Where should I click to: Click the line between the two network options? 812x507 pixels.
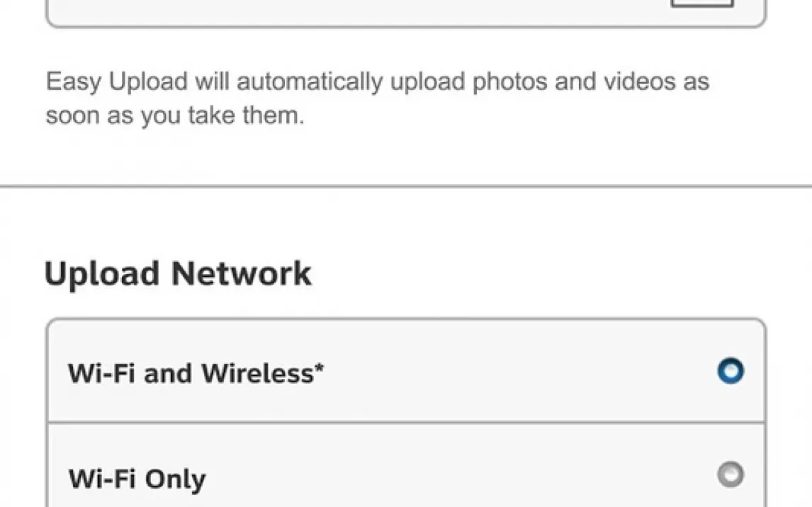(406, 423)
